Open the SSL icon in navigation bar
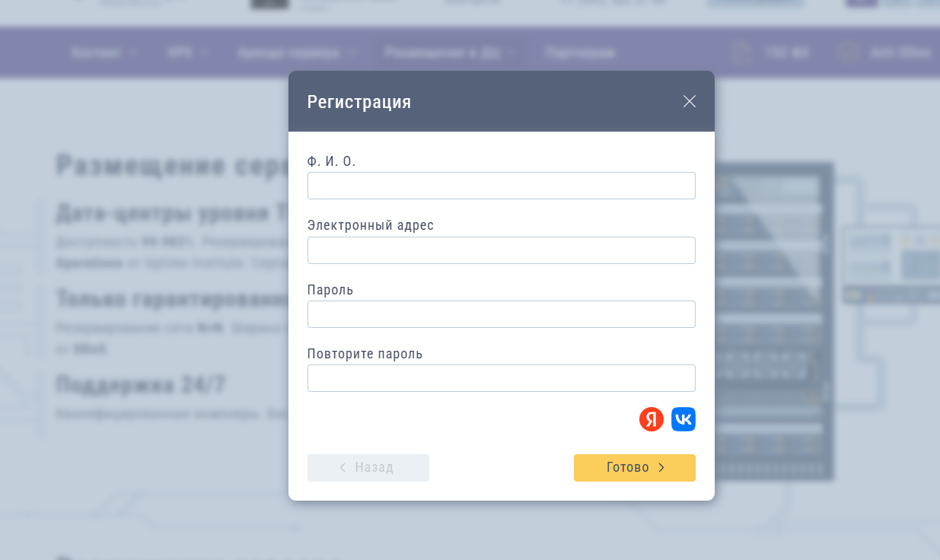 741,52
